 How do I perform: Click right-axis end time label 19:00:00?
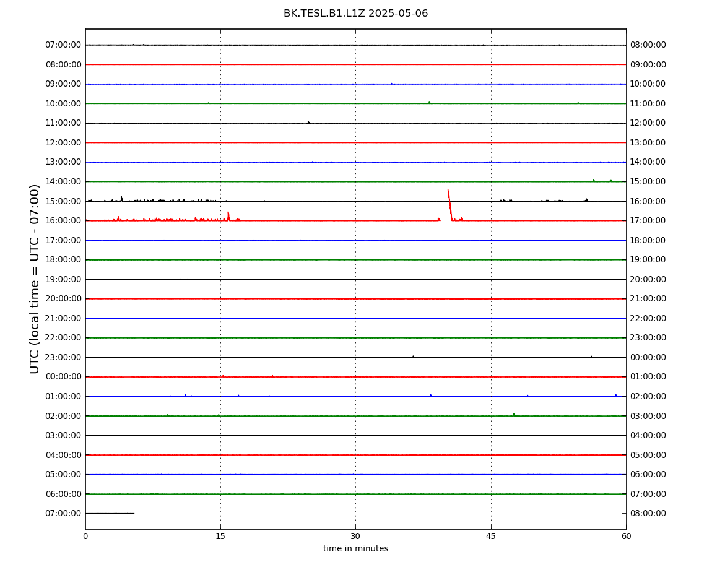[x=648, y=260]
